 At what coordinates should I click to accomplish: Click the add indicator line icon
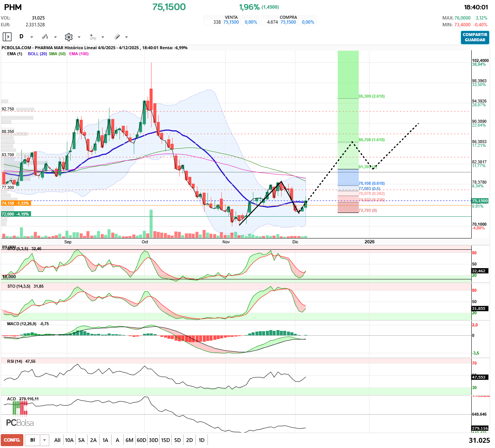(x=93, y=37)
